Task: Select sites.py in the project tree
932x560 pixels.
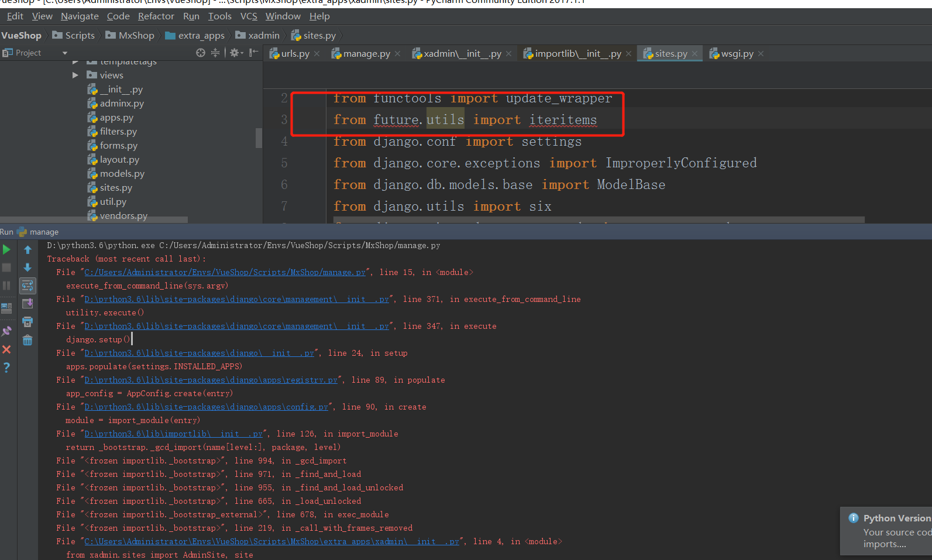Action: 116,188
